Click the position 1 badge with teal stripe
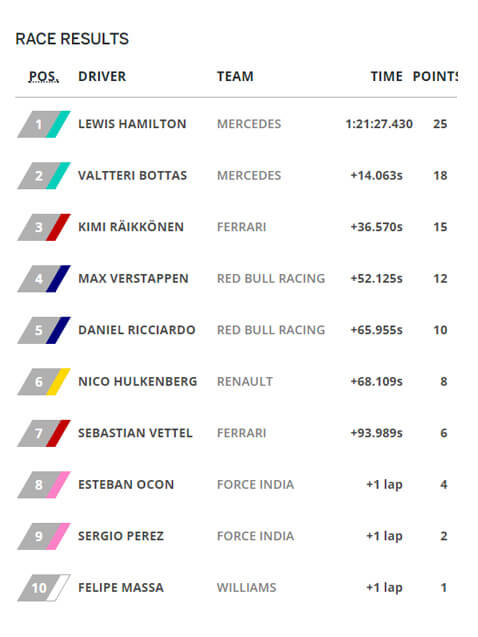The image size is (478, 637). pyautogui.click(x=44, y=124)
